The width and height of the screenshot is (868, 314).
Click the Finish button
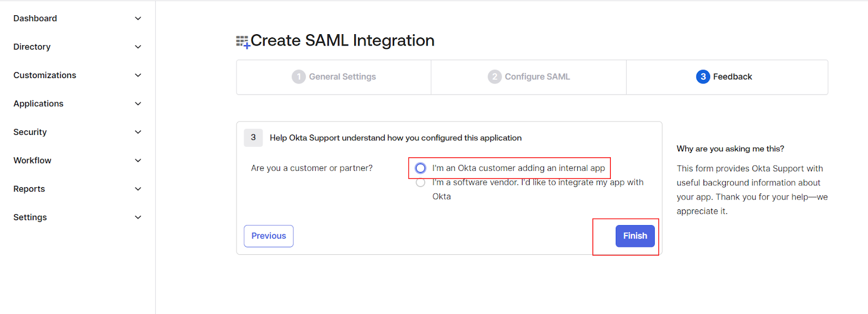point(635,236)
